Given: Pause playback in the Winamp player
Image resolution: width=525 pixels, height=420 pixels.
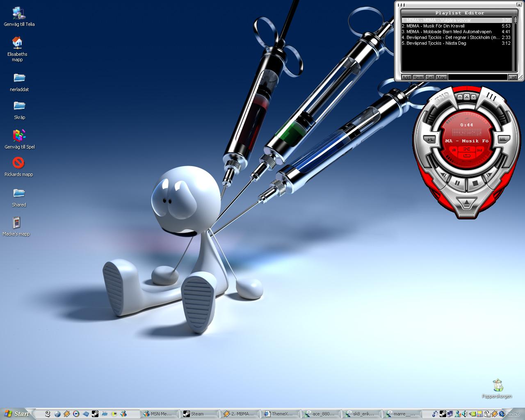Looking at the screenshot, I should (x=457, y=183).
